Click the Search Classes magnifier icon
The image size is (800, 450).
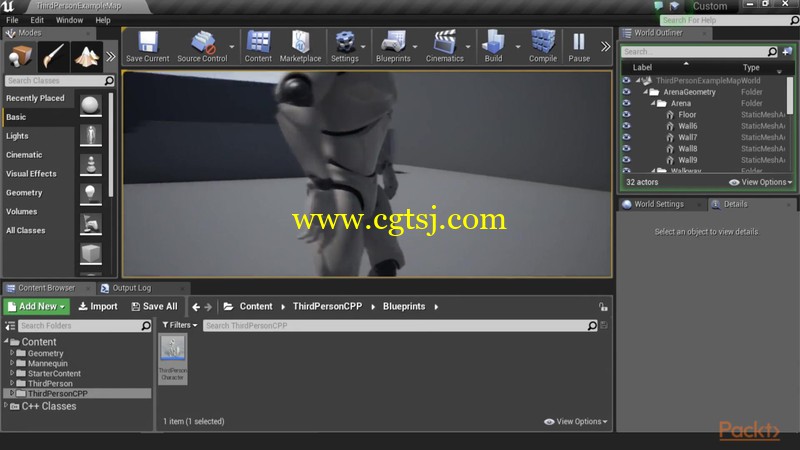click(109, 81)
